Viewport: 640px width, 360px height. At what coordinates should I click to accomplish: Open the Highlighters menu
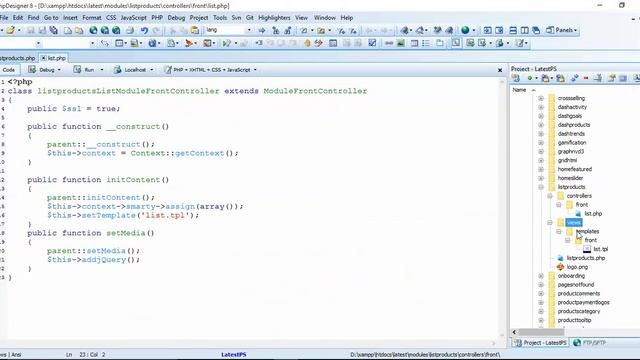tap(274, 18)
